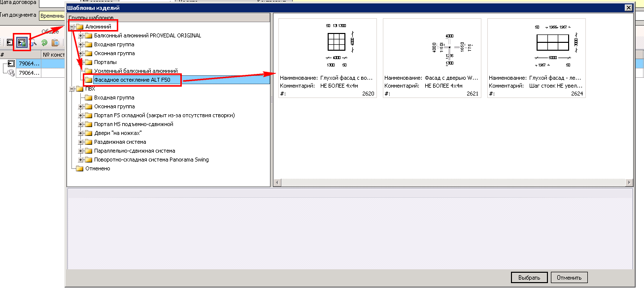Click folder icon of Двери "на ножках"

click(x=88, y=133)
